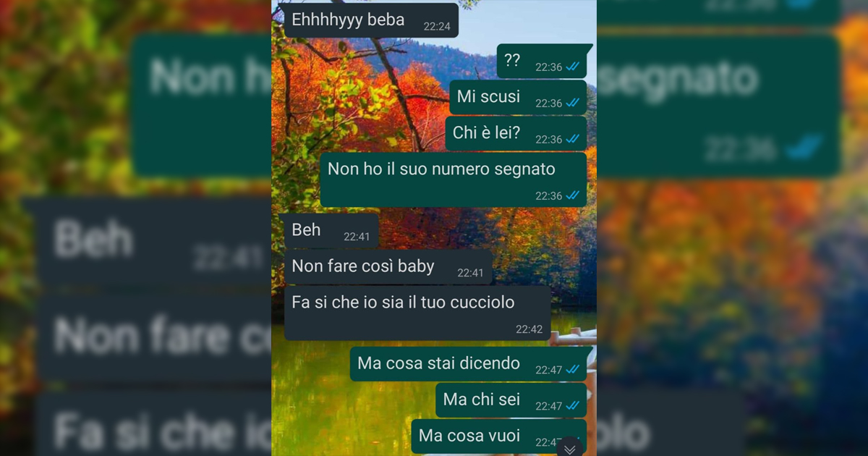Click the 22:42 timestamp on cucciolo message
The height and width of the screenshot is (456, 868).
529,329
